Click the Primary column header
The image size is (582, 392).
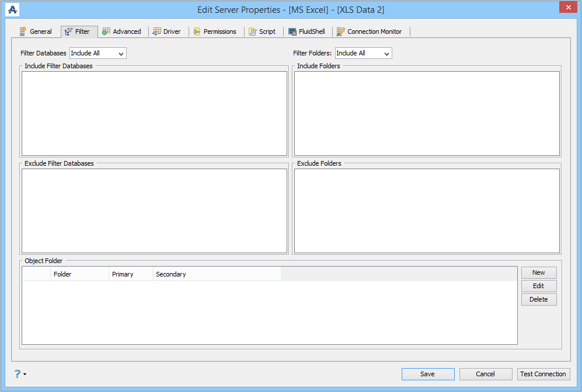[x=131, y=274]
